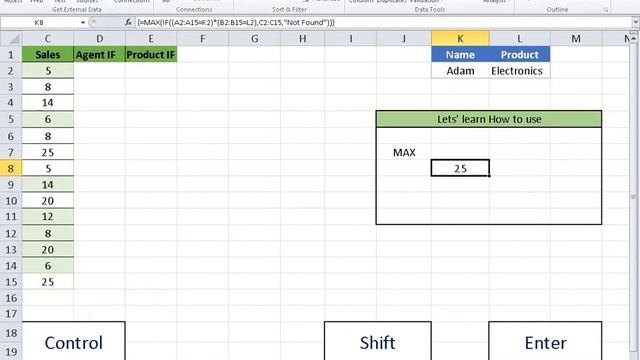Select row 2 header
This screenshot has width=640, height=360.
[11, 71]
